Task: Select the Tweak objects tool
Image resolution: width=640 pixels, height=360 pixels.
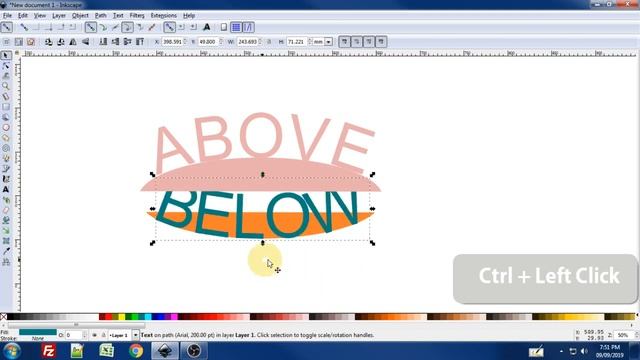Action: click(x=6, y=76)
